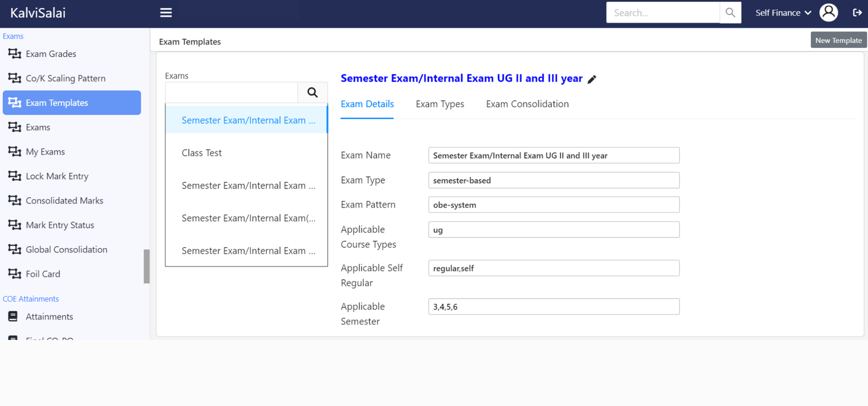The image size is (868, 406).
Task: Click the sidebar scrollbar thumb
Action: coord(146,266)
